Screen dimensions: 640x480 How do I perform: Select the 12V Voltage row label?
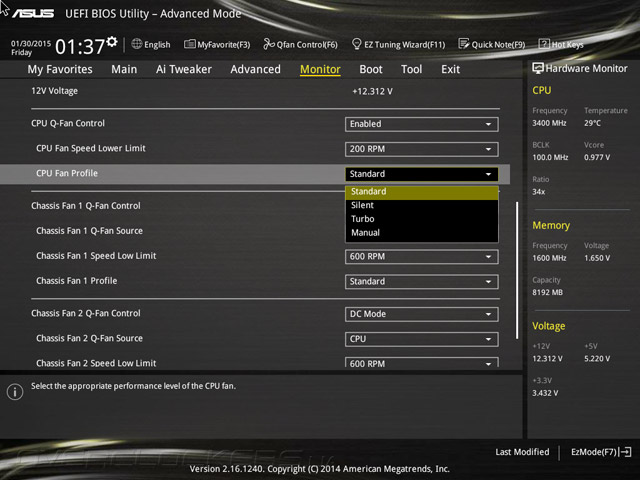tap(54, 91)
